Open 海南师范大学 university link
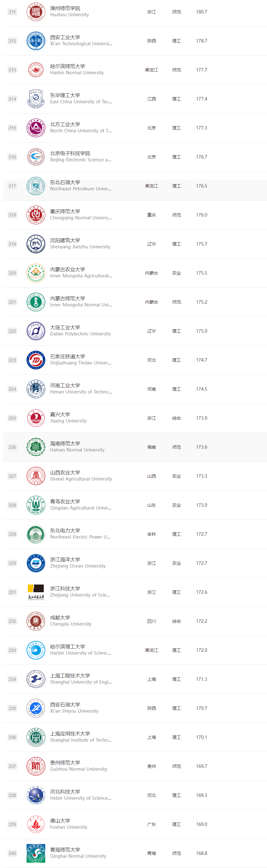267x868 pixels. point(65,443)
